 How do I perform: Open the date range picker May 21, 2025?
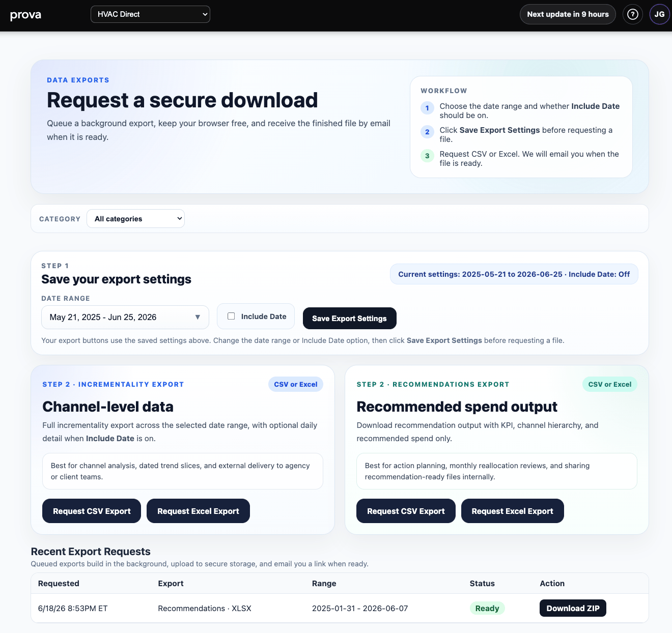[x=125, y=317]
